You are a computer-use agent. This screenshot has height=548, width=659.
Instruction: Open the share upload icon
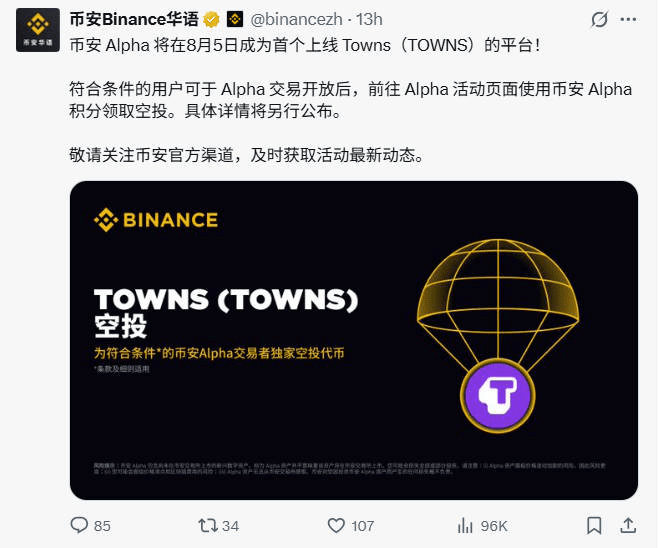[628, 525]
